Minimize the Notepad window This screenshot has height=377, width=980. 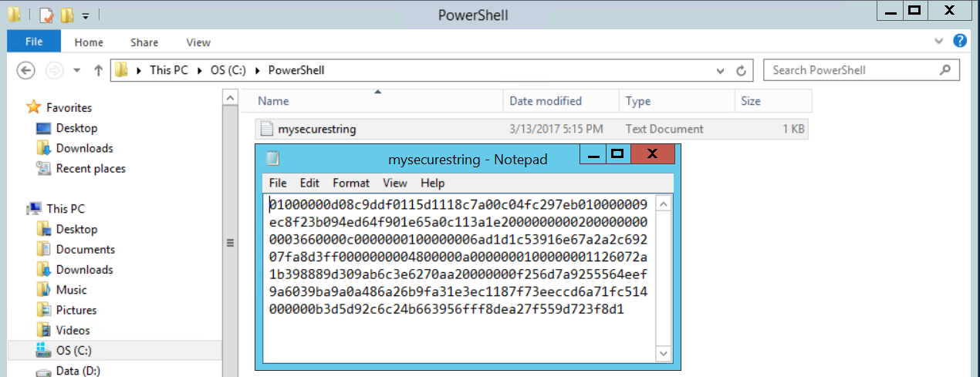(x=592, y=154)
